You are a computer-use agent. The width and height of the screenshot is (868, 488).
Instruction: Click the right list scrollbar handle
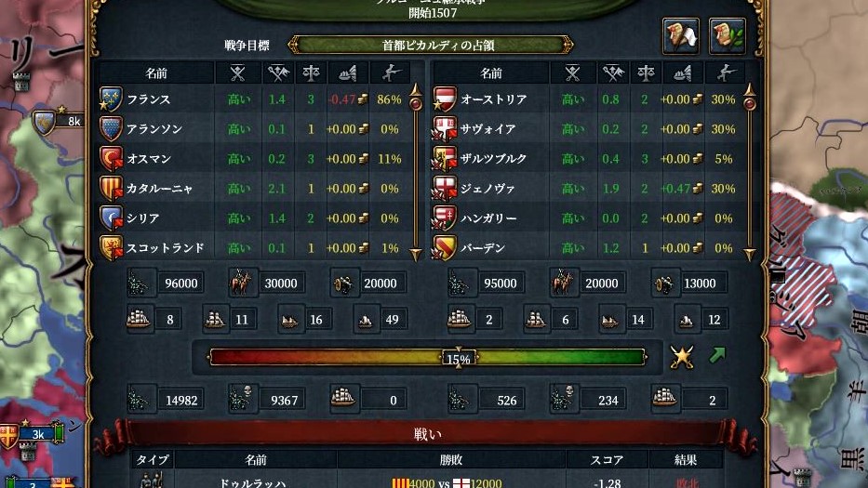(x=750, y=103)
